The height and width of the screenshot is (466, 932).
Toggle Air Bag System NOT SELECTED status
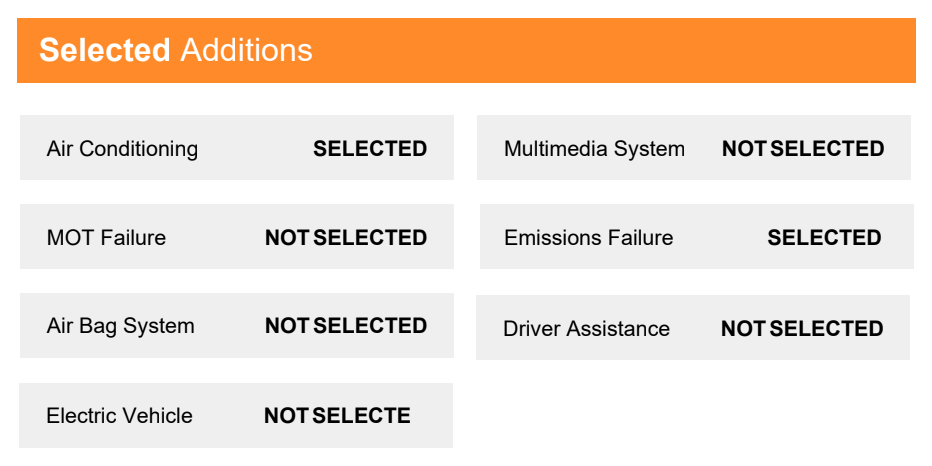point(346,326)
